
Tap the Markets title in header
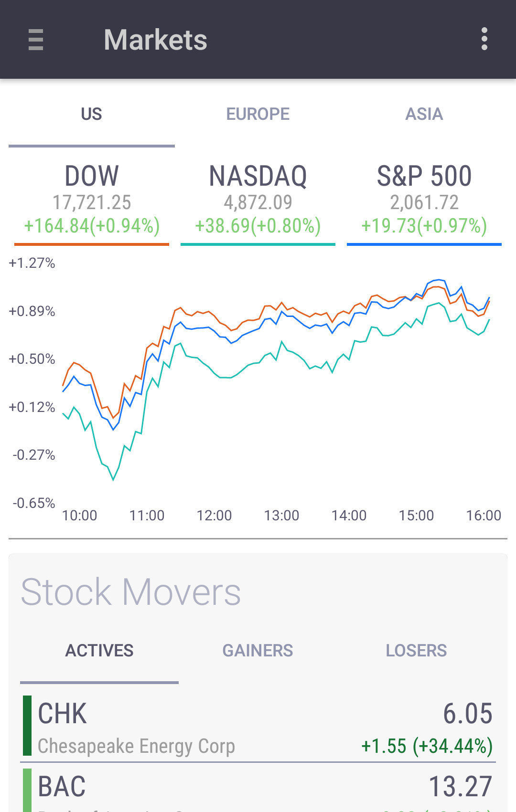coord(156,40)
